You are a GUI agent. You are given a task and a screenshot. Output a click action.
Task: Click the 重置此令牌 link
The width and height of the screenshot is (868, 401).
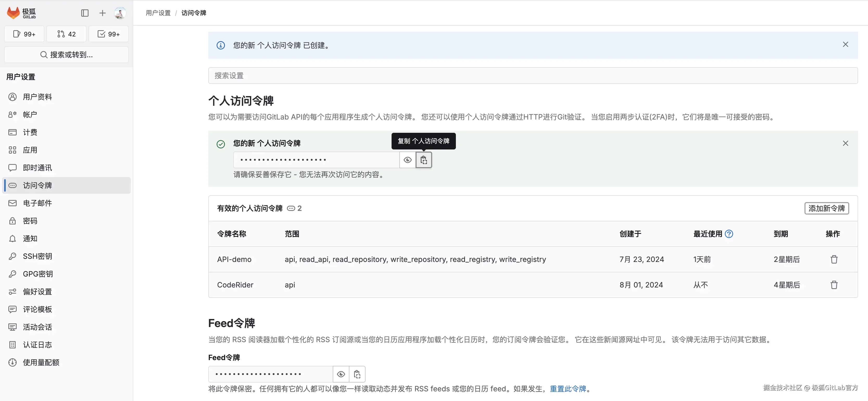click(x=568, y=389)
